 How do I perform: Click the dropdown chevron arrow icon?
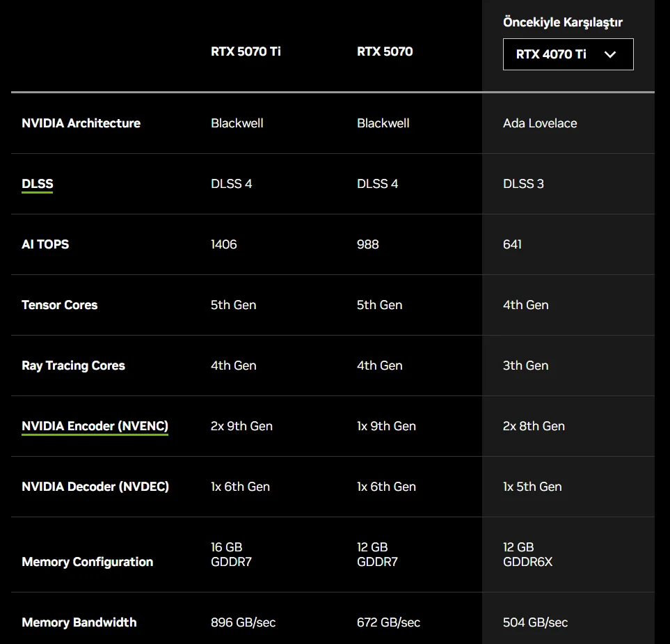(x=610, y=54)
